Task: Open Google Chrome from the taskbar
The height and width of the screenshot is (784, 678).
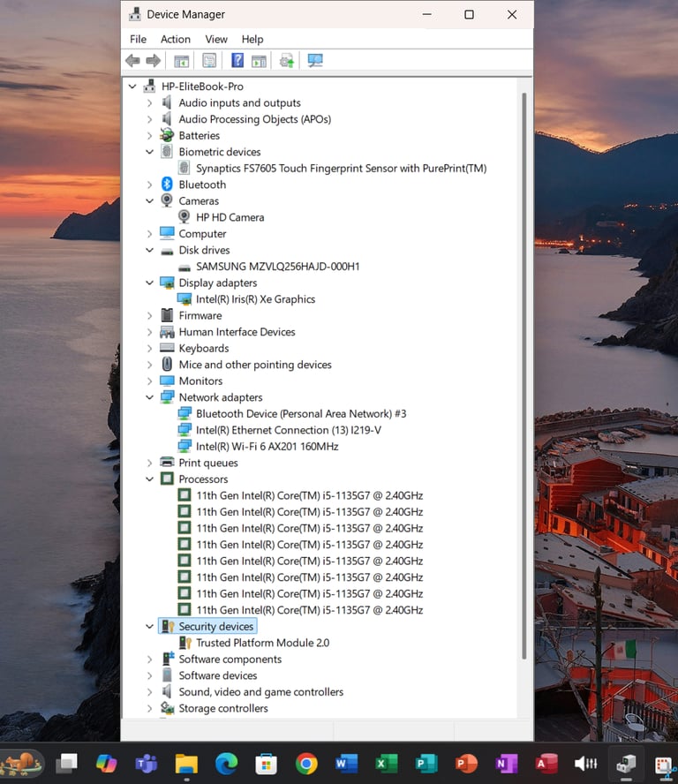Action: point(306,764)
